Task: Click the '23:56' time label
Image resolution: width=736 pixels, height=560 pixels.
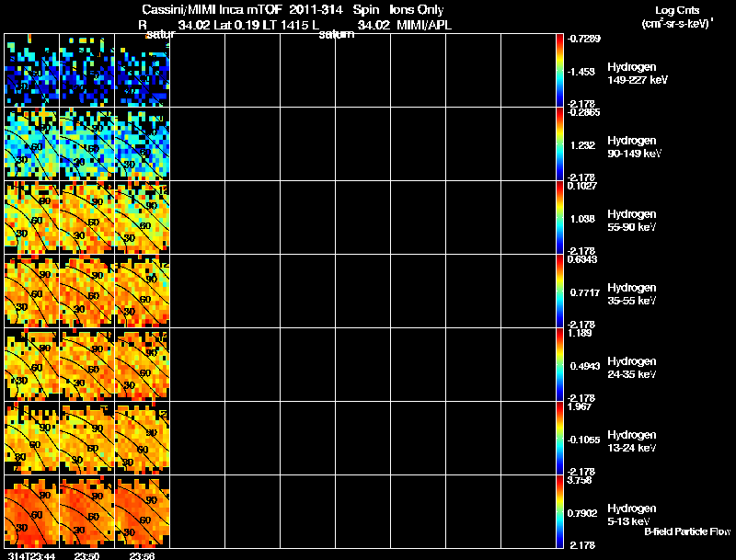Action: pyautogui.click(x=142, y=555)
